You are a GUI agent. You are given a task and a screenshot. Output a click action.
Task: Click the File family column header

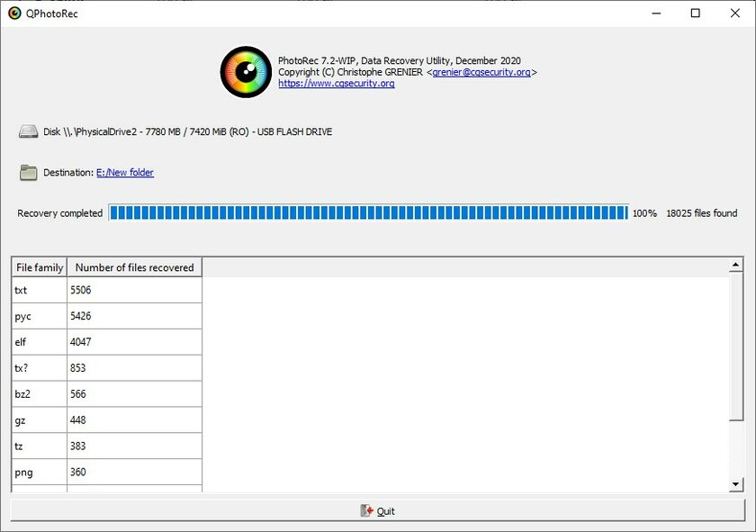pos(39,267)
